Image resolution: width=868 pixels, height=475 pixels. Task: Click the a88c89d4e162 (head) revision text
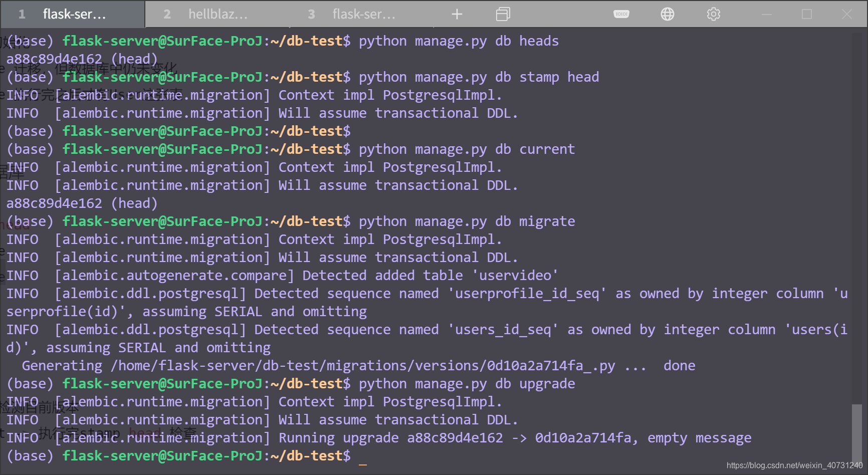(82, 203)
